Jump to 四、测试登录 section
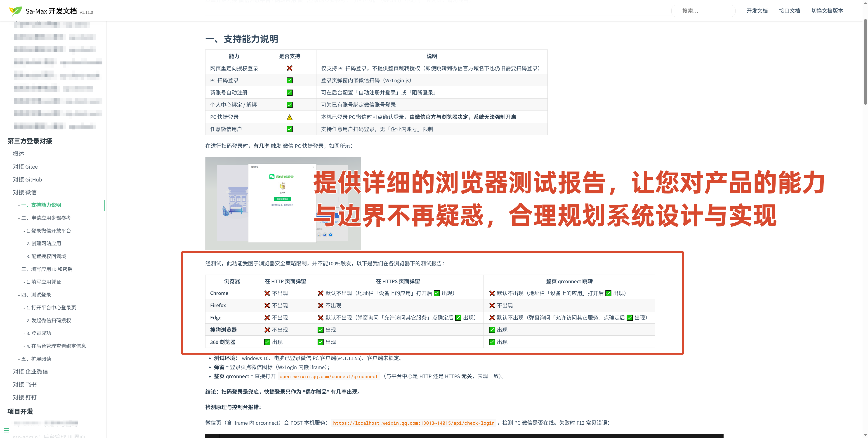868x438 pixels. click(36, 294)
